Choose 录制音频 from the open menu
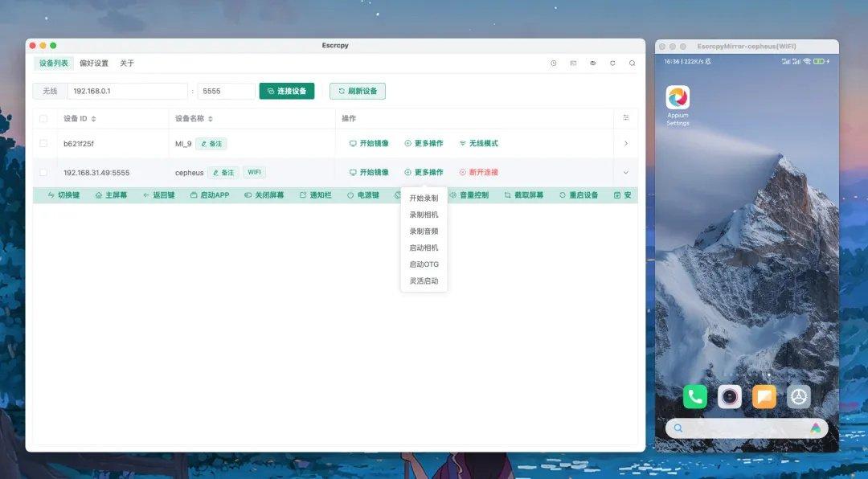The width and height of the screenshot is (868, 479). click(423, 231)
